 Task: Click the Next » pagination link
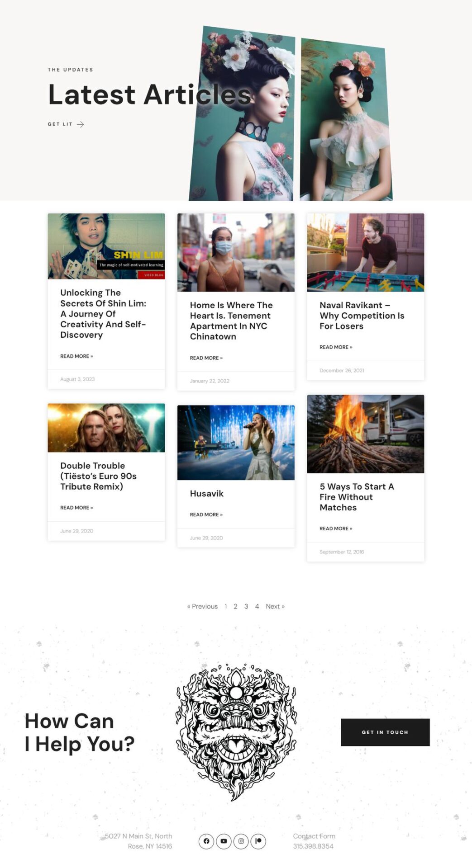(275, 606)
